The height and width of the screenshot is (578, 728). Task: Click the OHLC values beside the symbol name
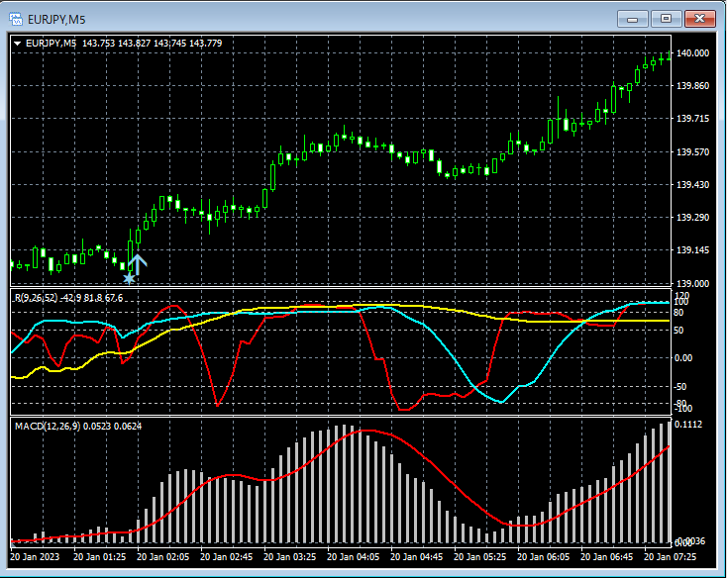click(152, 43)
